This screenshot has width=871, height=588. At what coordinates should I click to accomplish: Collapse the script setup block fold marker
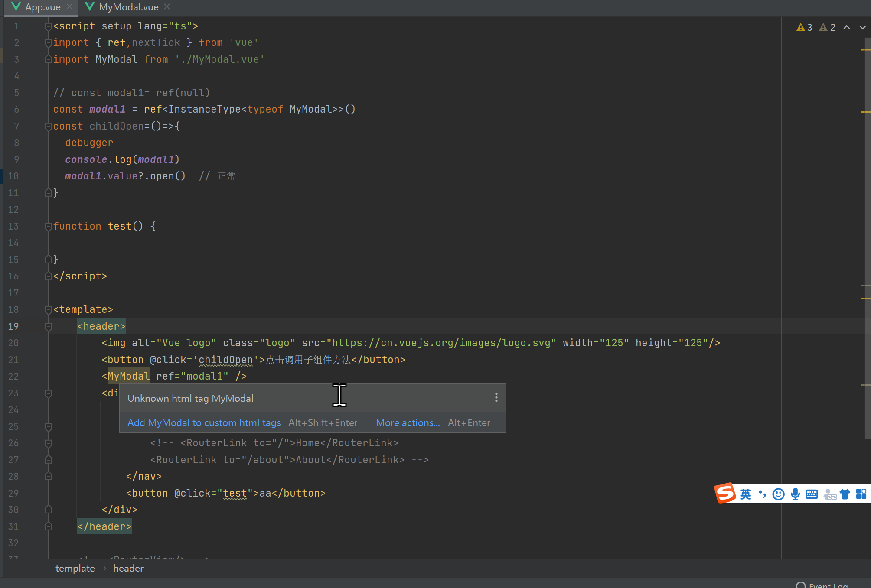pos(48,26)
